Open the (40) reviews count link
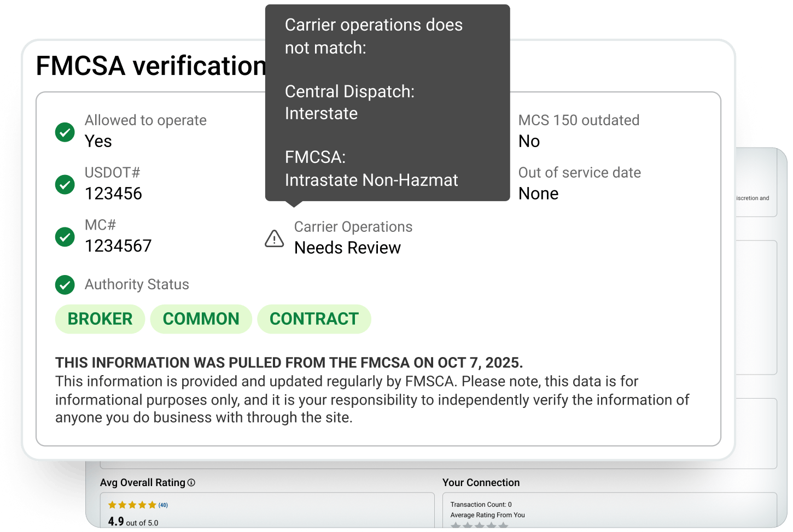793x532 pixels. [164, 505]
